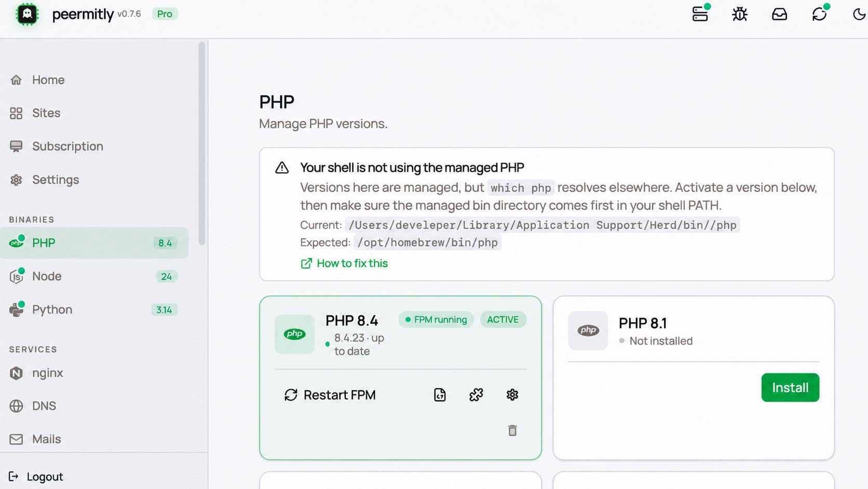Open Sites in the sidebar

94,113
